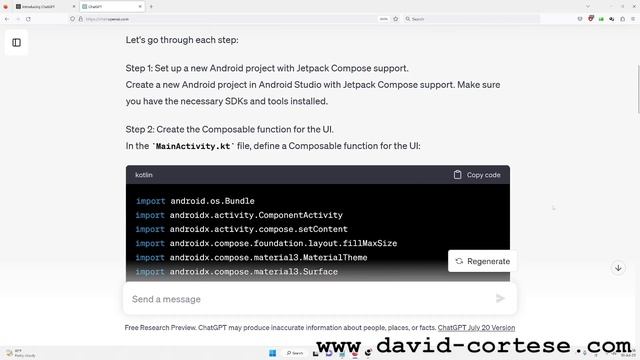Open the green extension icon in toolbar
This screenshot has height=360, width=640.
[x=601, y=19]
